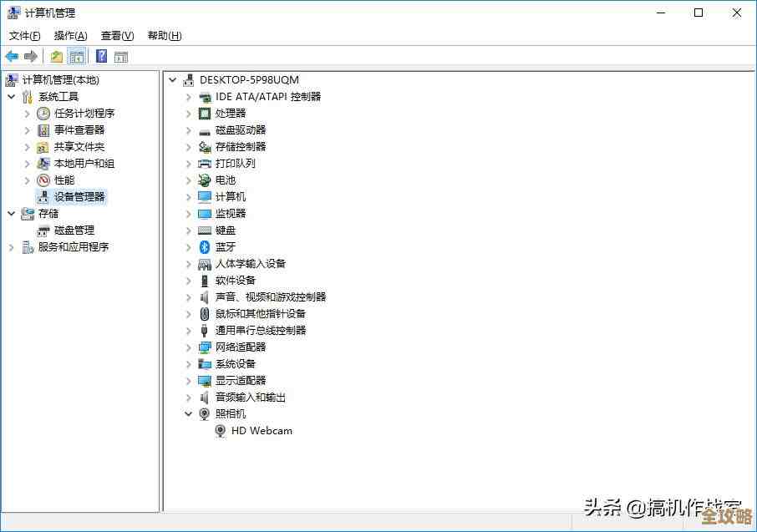Click the show/hide action pane icon
The height and width of the screenshot is (532, 757).
pyautogui.click(x=121, y=56)
